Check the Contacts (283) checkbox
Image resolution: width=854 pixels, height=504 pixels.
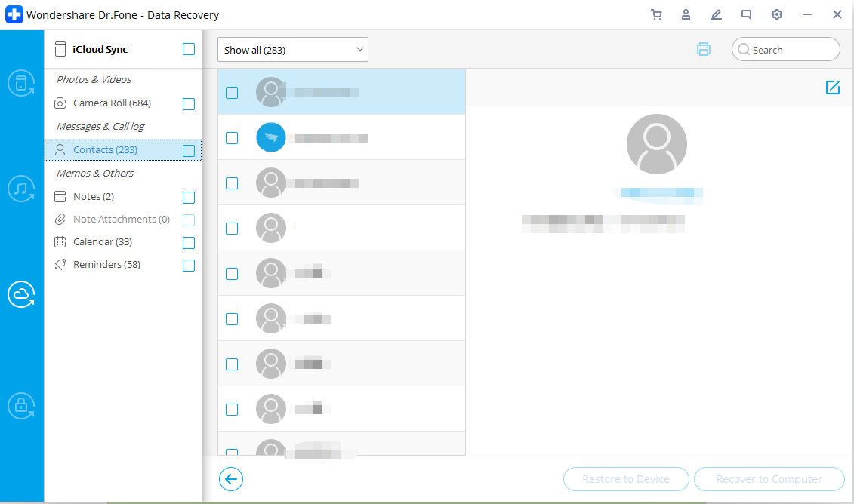pos(189,151)
